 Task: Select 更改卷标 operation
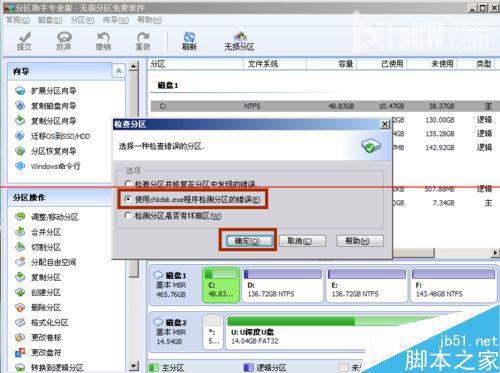pyautogui.click(x=46, y=337)
